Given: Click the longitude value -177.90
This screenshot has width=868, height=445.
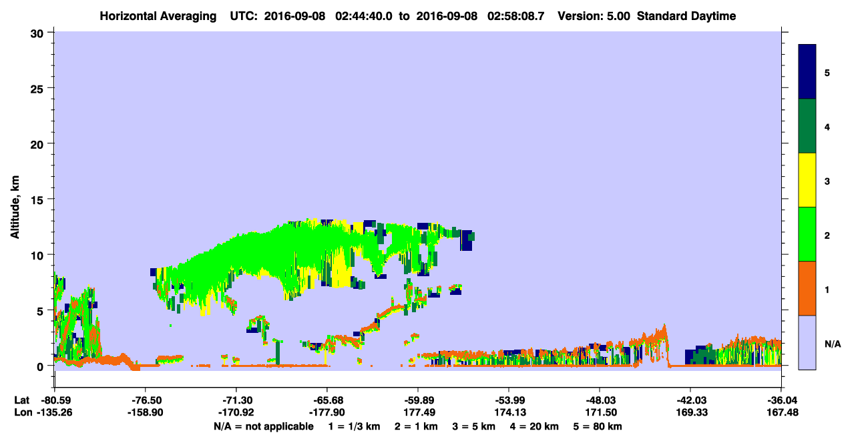Looking at the screenshot, I should [x=327, y=412].
